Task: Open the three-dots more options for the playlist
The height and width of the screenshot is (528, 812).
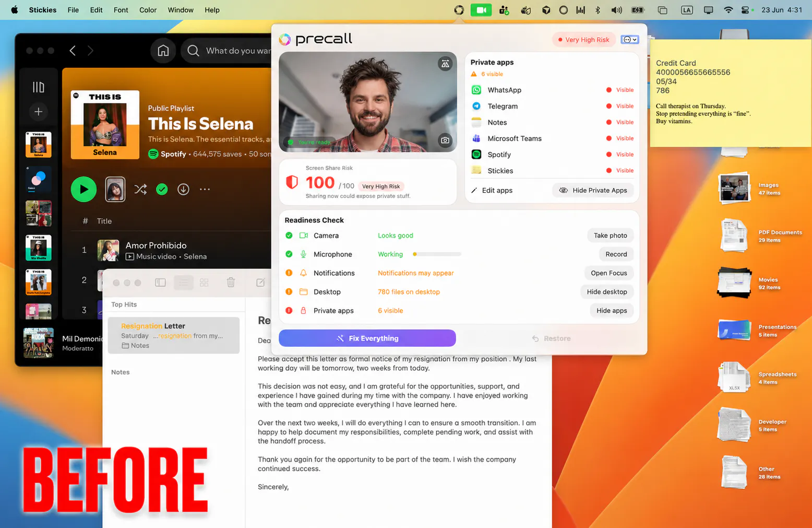Action: coord(205,189)
